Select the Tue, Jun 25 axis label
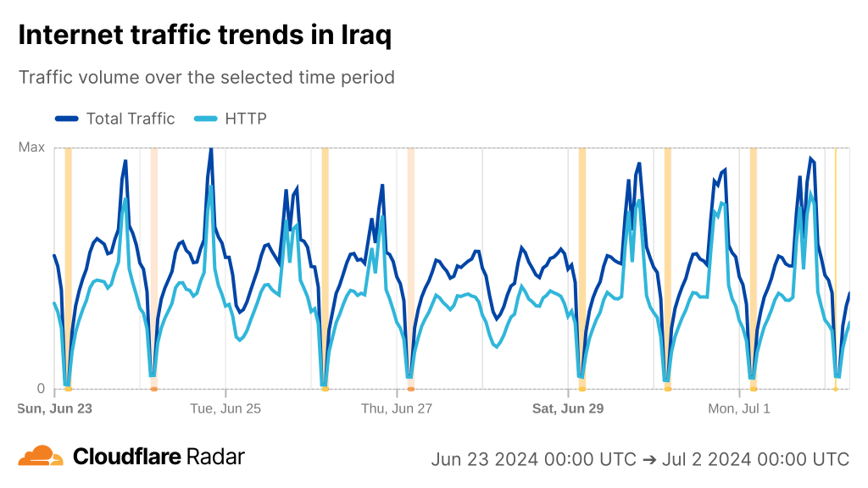The height and width of the screenshot is (488, 868). 225,408
